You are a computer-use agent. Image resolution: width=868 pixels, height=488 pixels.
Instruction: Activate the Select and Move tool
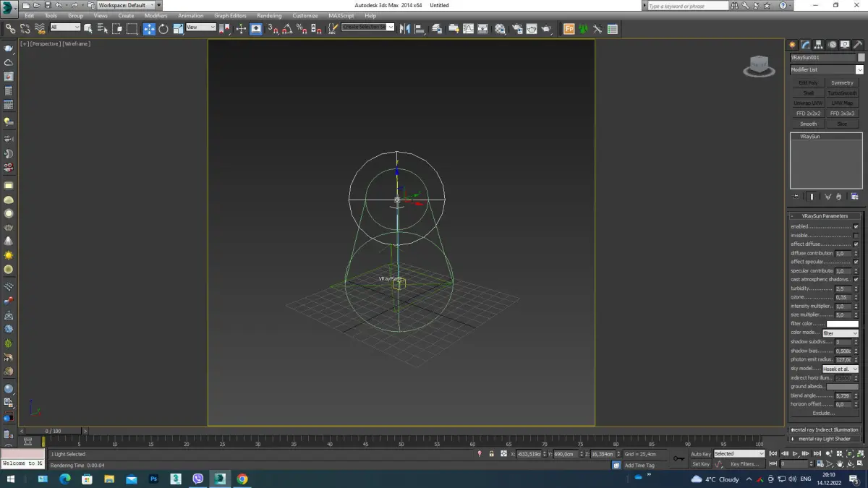click(x=148, y=29)
